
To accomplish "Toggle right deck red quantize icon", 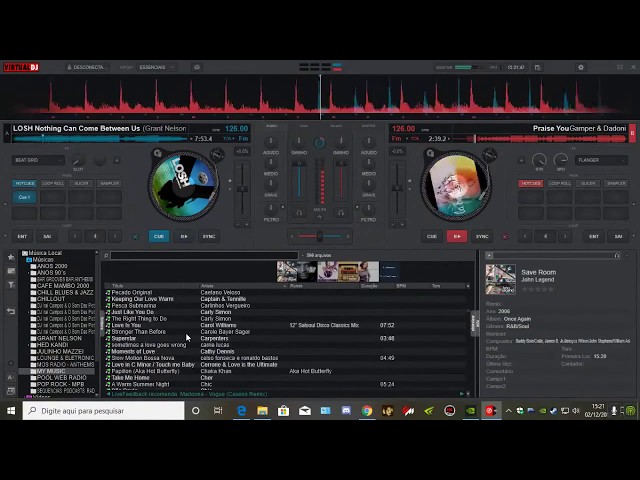I will (505, 236).
